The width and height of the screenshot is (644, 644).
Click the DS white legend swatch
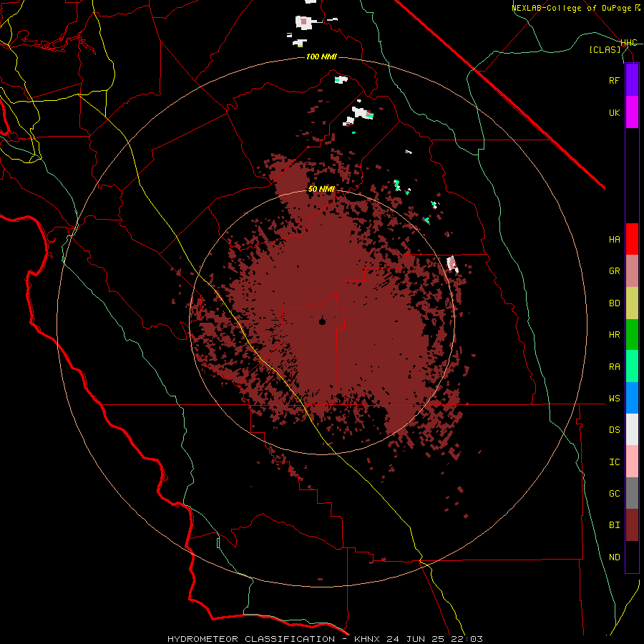pos(632,429)
